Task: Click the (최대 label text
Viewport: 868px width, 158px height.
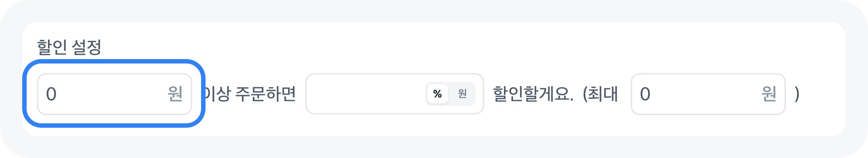Action: (600, 94)
